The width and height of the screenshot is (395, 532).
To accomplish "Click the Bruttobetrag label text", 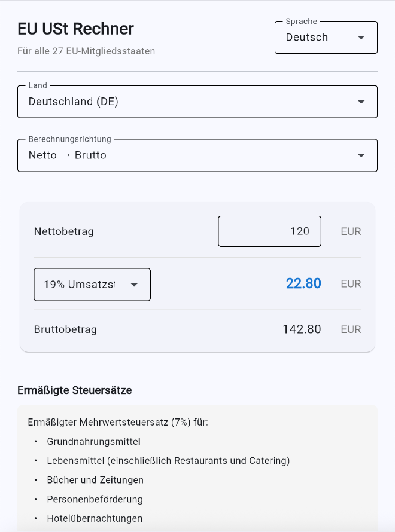I will [x=65, y=329].
